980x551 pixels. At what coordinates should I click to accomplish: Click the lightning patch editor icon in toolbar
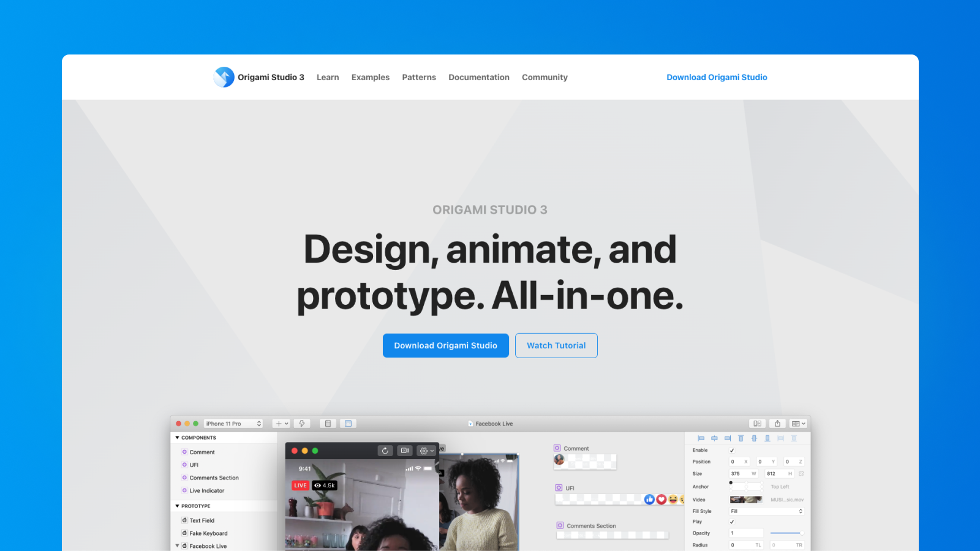point(302,423)
